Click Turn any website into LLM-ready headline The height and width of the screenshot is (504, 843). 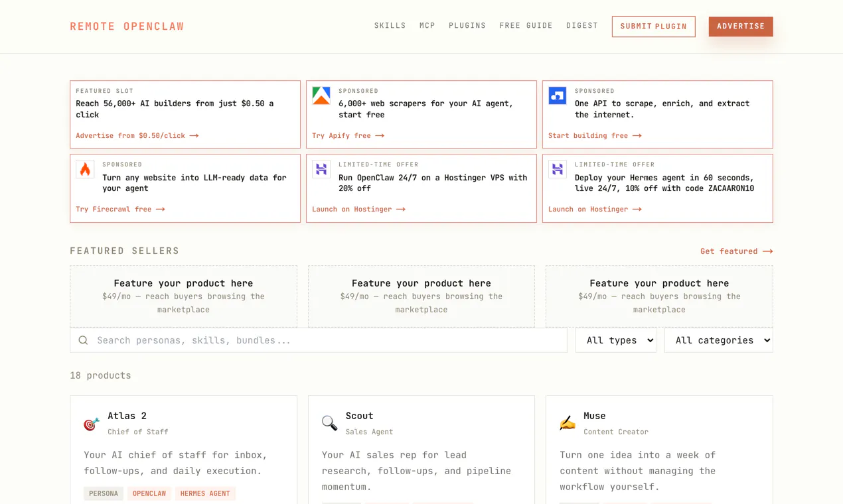click(x=194, y=183)
